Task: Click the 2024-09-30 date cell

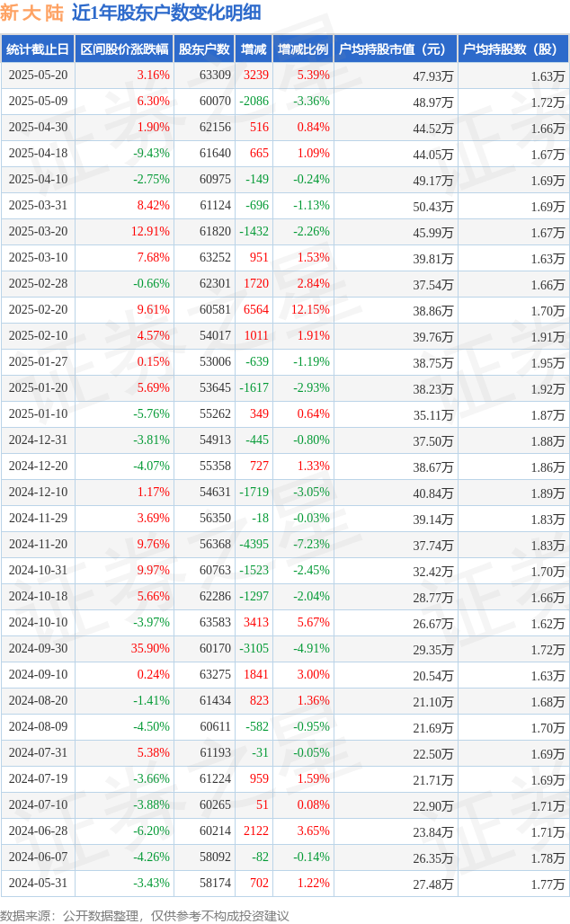Action: pos(39,648)
